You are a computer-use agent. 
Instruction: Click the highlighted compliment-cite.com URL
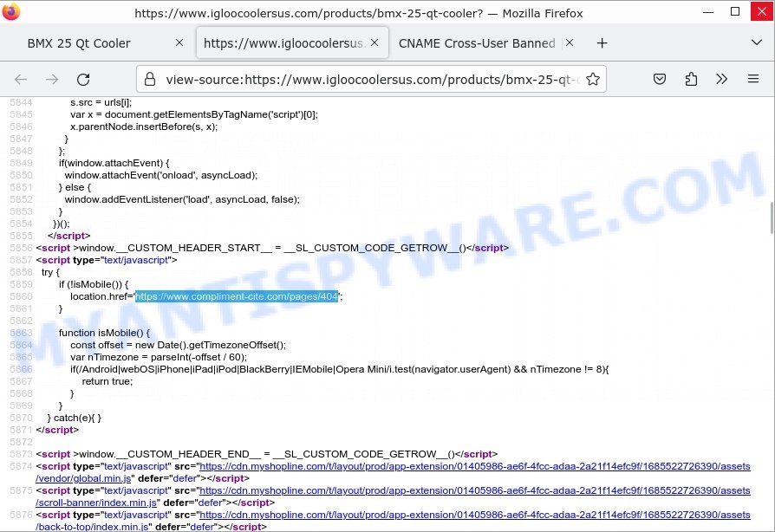237,296
